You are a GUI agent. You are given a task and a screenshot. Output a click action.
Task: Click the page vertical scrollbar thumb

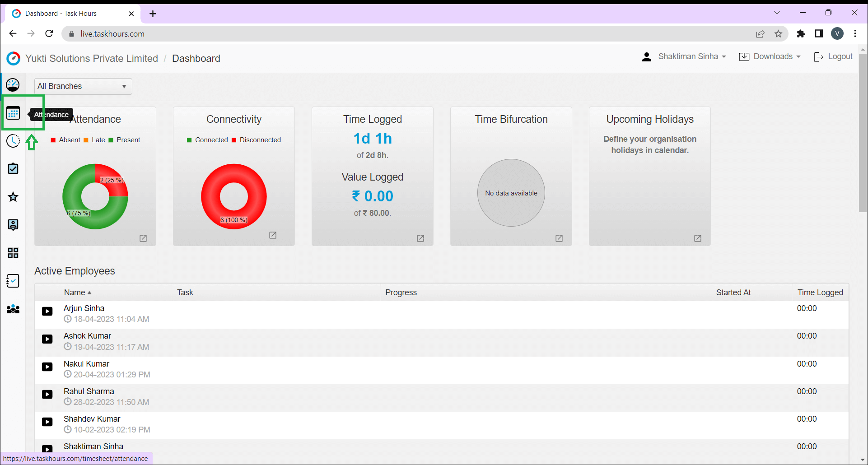pos(863,133)
